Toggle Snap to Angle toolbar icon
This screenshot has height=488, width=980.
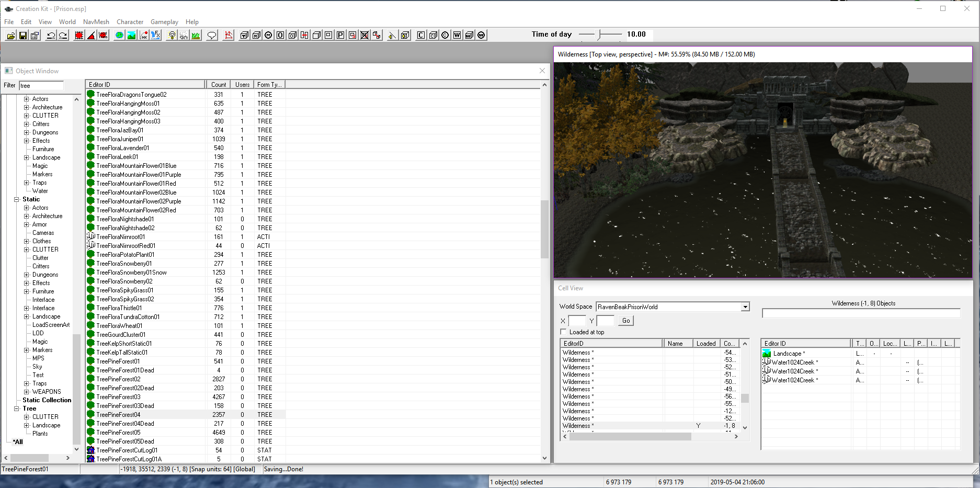click(x=91, y=35)
